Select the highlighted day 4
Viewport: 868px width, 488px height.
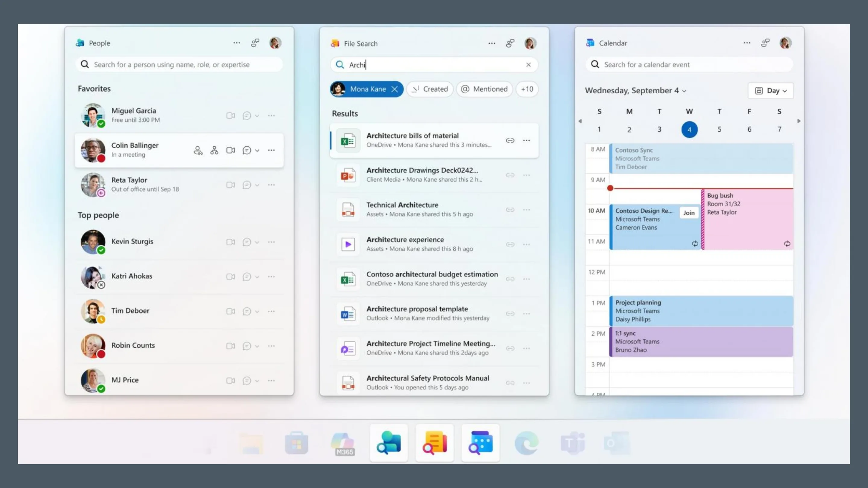click(689, 130)
